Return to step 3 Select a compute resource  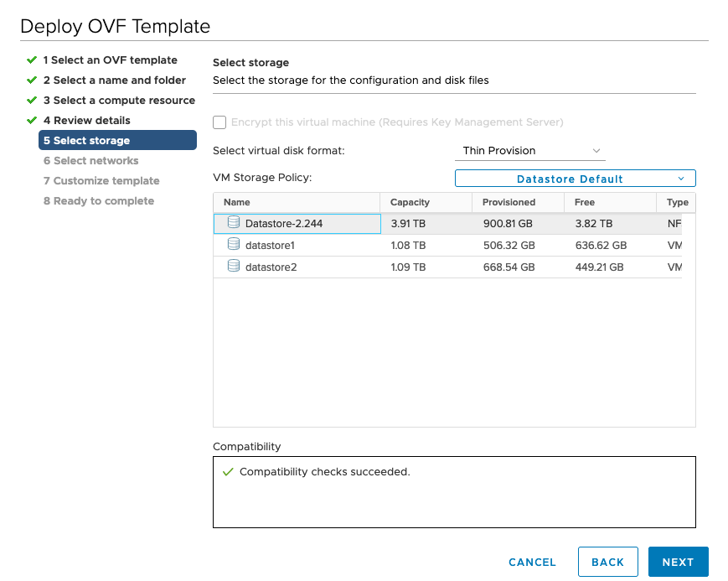[x=119, y=101]
